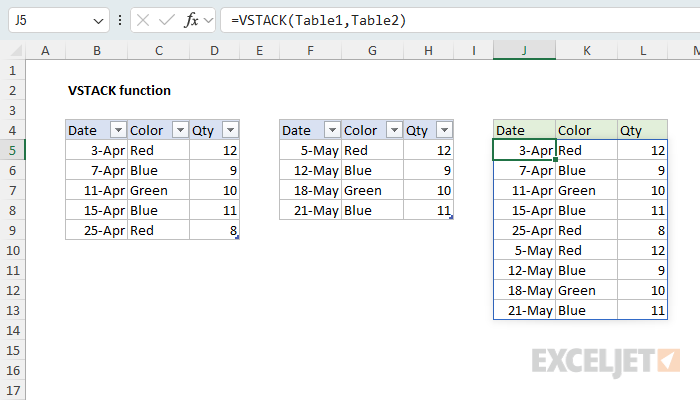
Task: Open the Qty filter dropdown in column D
Action: (230, 130)
